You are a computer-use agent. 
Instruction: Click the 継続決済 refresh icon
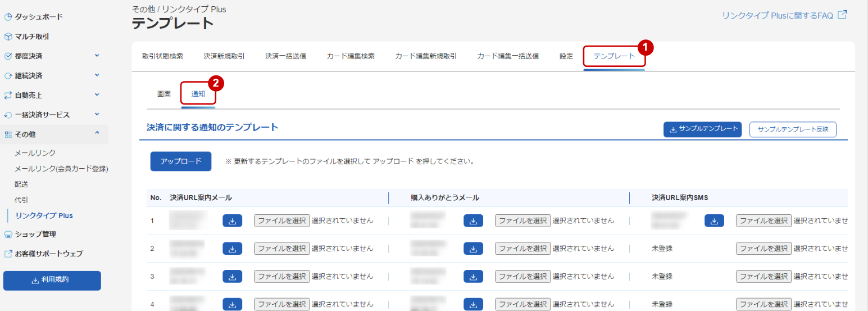click(x=8, y=76)
